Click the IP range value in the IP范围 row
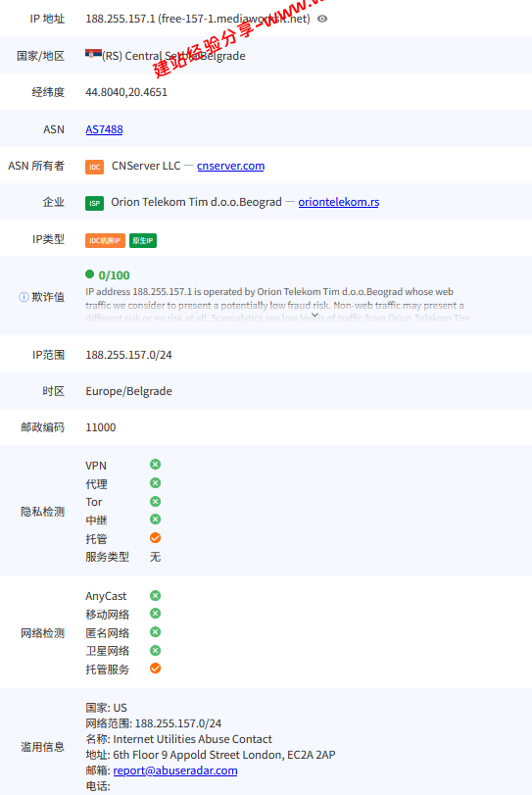This screenshot has height=795, width=532. pyautogui.click(x=128, y=355)
